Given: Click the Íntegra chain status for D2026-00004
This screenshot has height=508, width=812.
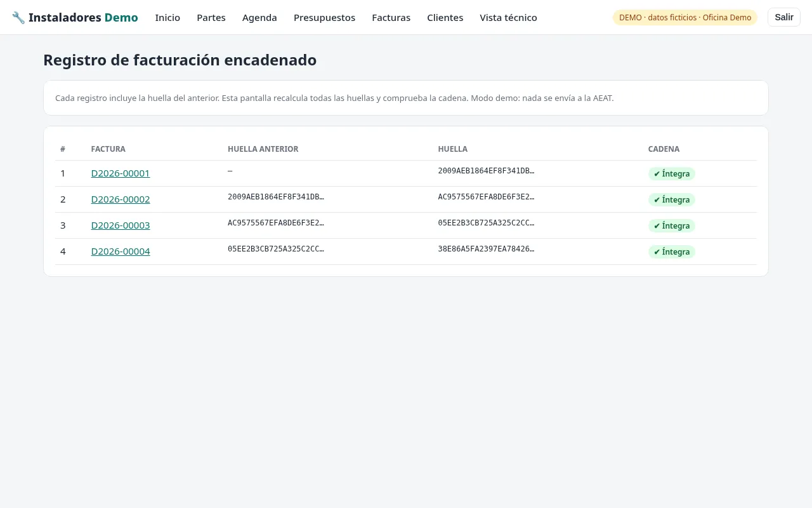Looking at the screenshot, I should [x=672, y=252].
